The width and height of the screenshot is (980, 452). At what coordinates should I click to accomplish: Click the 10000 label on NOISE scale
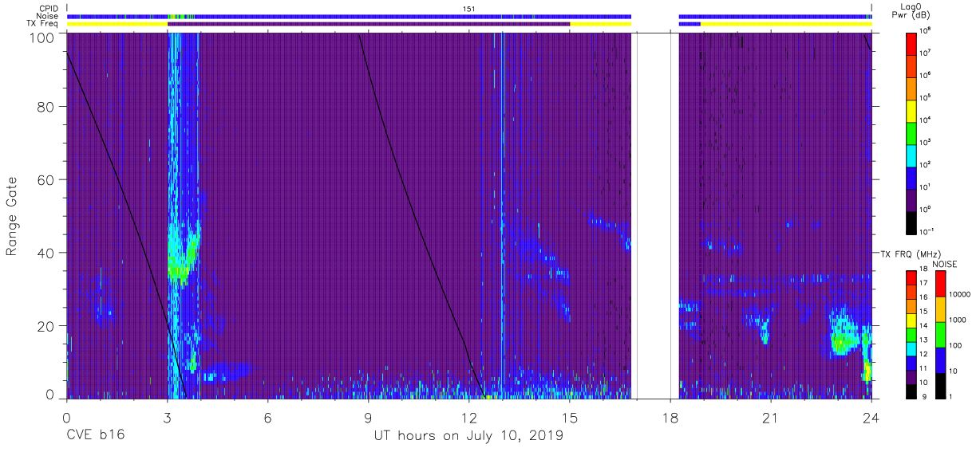[961, 295]
